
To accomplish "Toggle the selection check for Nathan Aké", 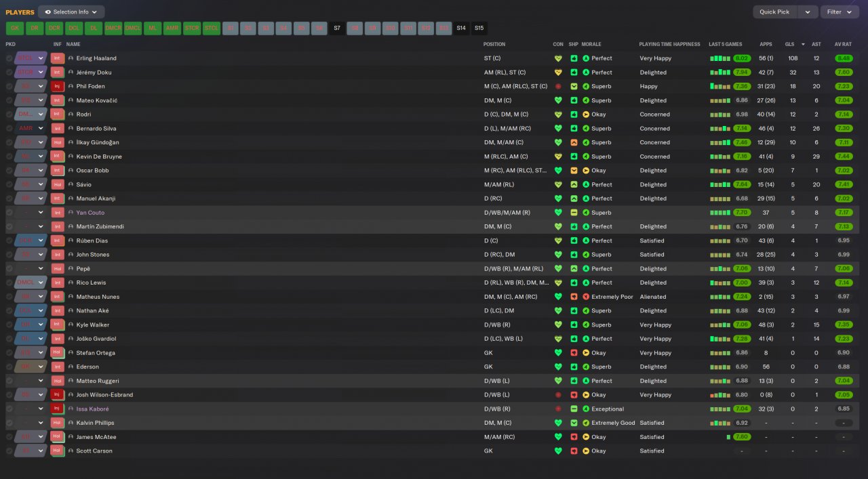I will (9, 310).
